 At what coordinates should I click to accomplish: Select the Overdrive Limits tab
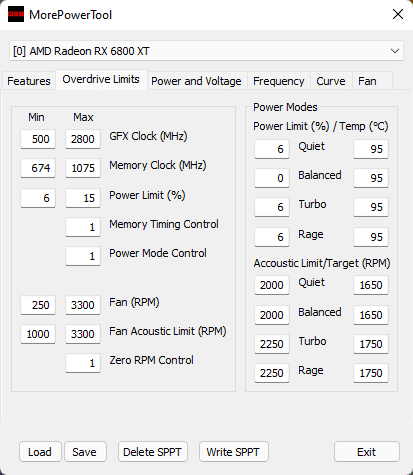[x=101, y=79]
